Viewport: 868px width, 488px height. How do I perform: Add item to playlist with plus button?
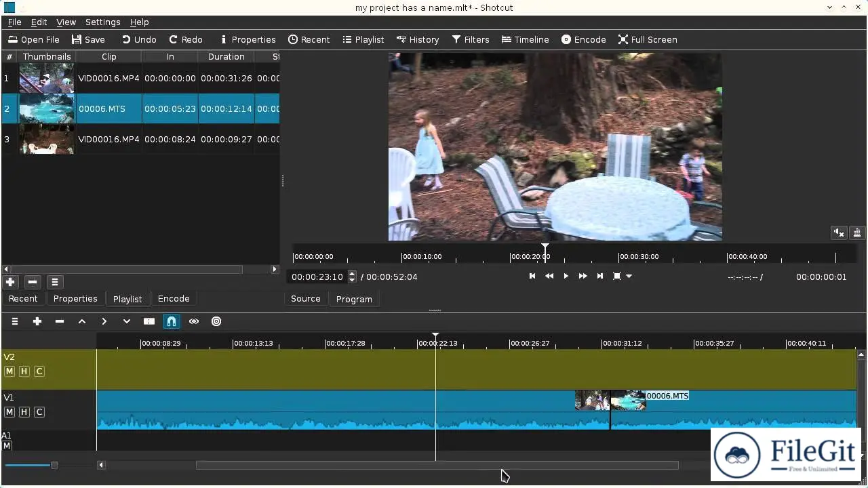[x=10, y=282]
